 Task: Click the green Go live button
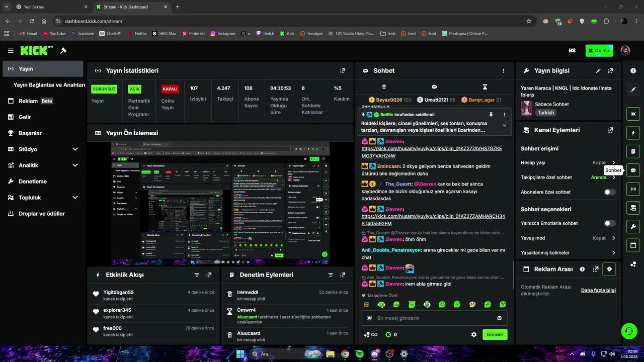(x=599, y=51)
